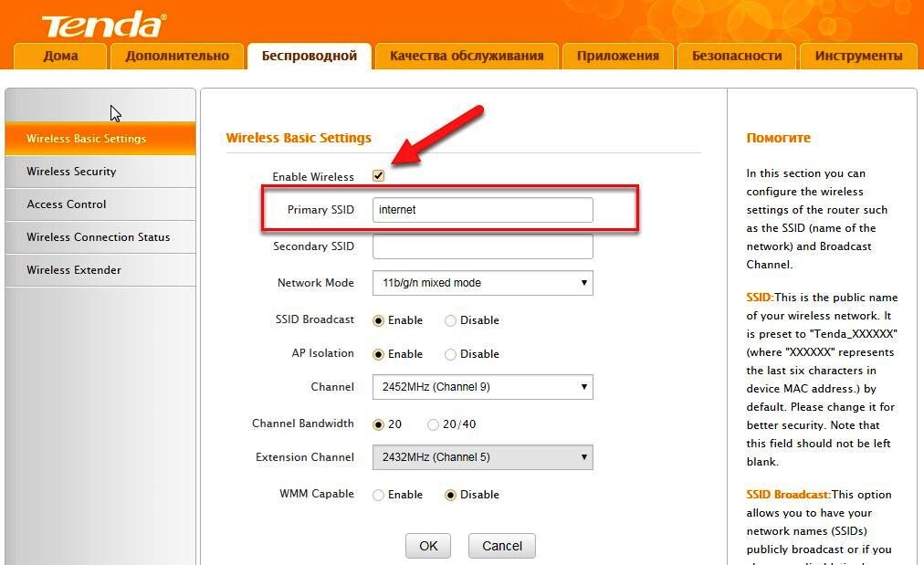Select the Беспроводной tab
924x565 pixels.
tap(310, 56)
